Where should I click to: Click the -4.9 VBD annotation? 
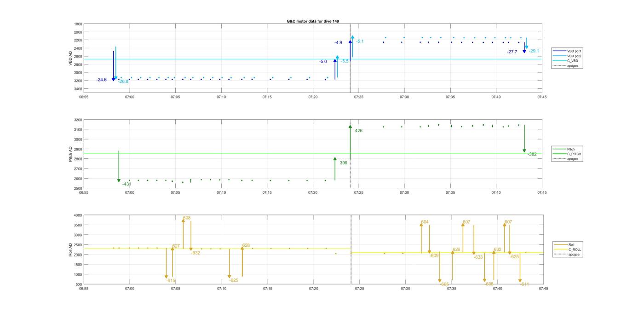(338, 43)
